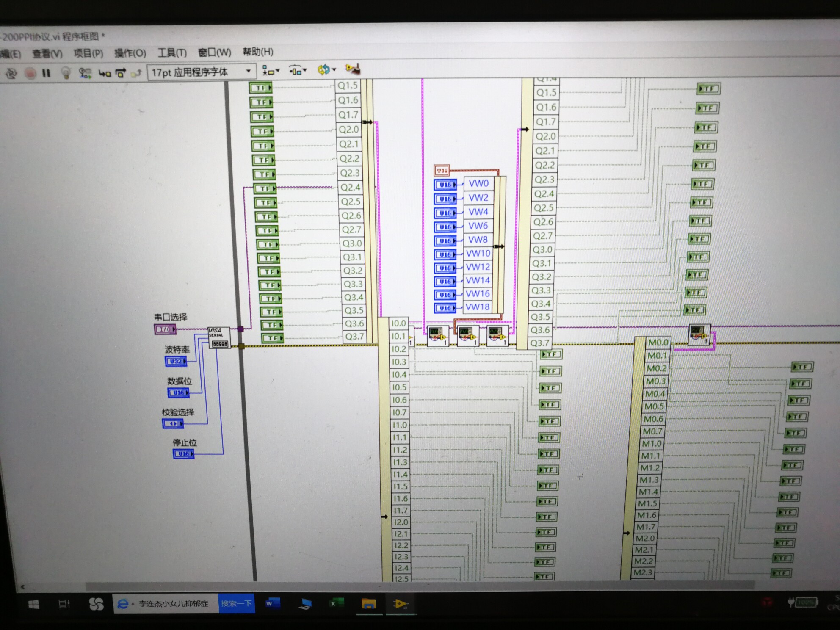840x630 pixels.
Task: Select the 波特率 U32 terminal
Action: pyautogui.click(x=176, y=362)
